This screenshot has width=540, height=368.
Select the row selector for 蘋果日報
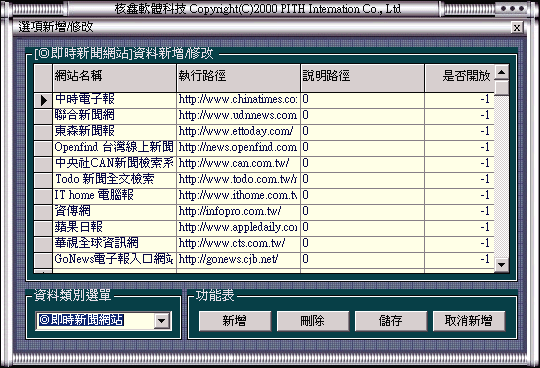(43, 228)
